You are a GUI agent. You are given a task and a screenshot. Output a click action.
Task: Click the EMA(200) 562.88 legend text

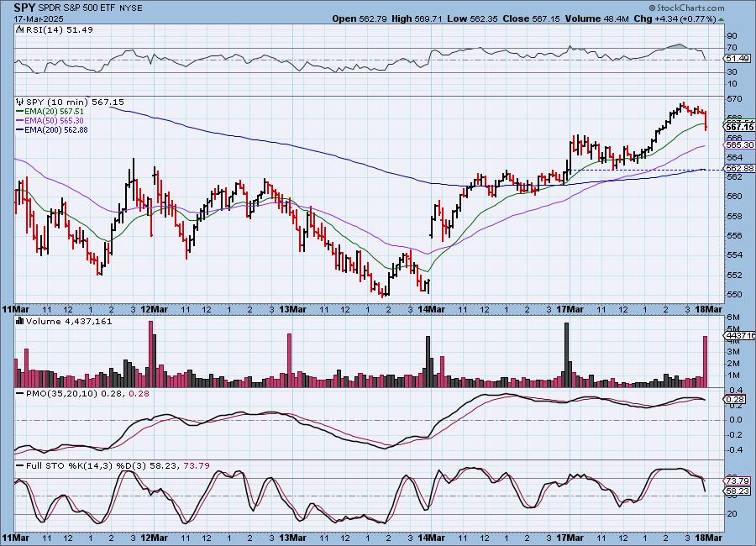pyautogui.click(x=56, y=129)
